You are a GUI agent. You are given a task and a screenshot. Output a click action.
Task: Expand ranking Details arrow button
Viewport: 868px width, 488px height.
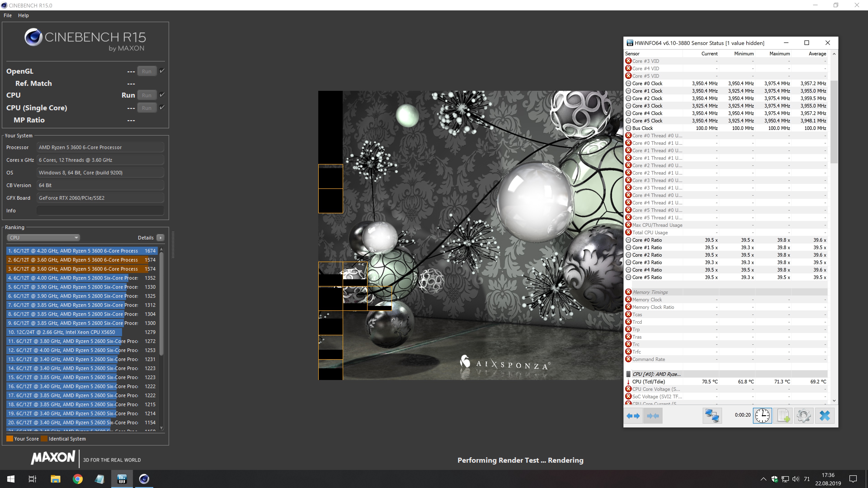click(x=160, y=237)
